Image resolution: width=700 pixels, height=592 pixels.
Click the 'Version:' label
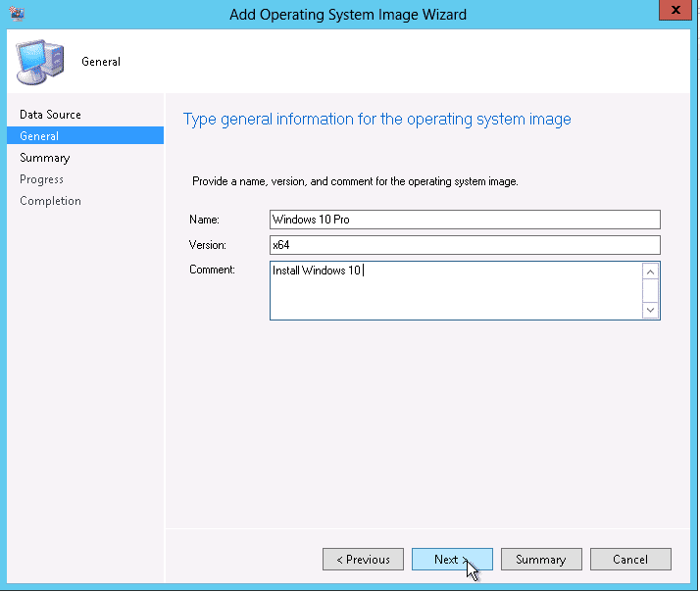pyautogui.click(x=208, y=245)
